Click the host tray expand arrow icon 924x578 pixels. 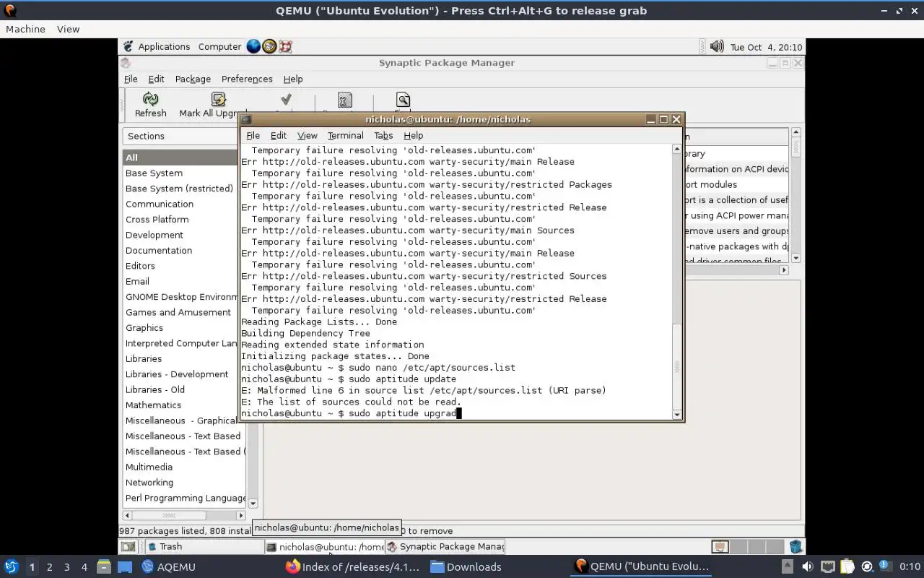(788, 566)
